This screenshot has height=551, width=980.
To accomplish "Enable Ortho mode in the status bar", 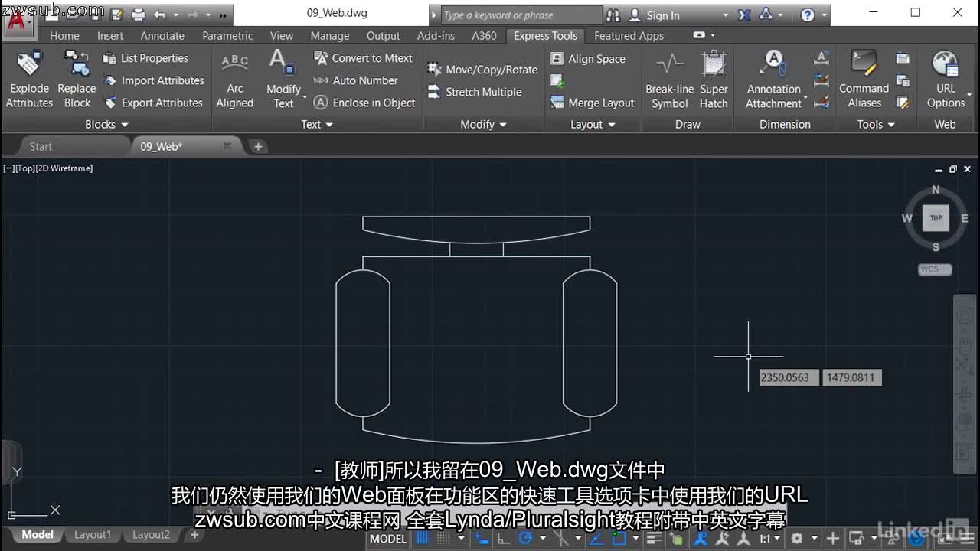I will click(503, 538).
